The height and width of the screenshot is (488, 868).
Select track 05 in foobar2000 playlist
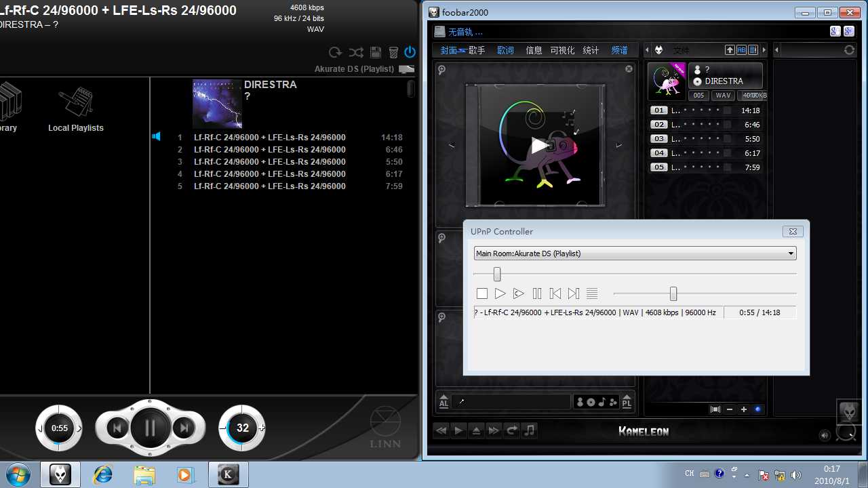click(705, 167)
